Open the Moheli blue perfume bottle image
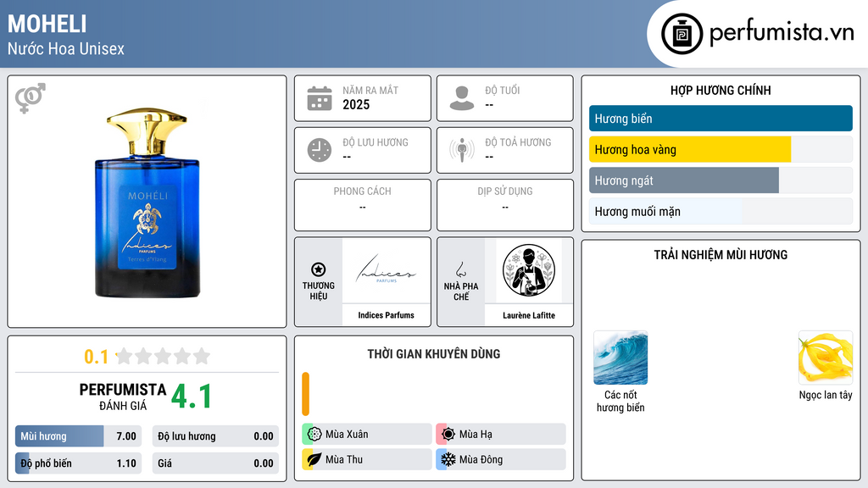Viewport: 868px width, 488px height. coord(147,202)
